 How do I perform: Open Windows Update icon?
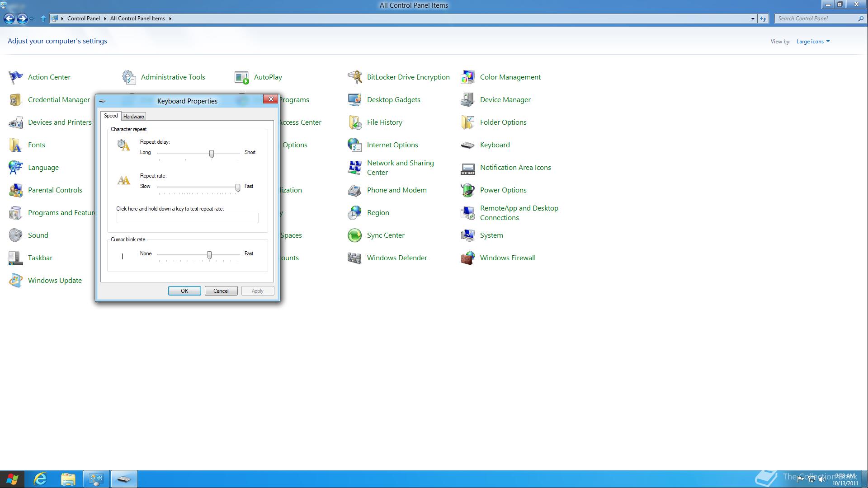(16, 281)
